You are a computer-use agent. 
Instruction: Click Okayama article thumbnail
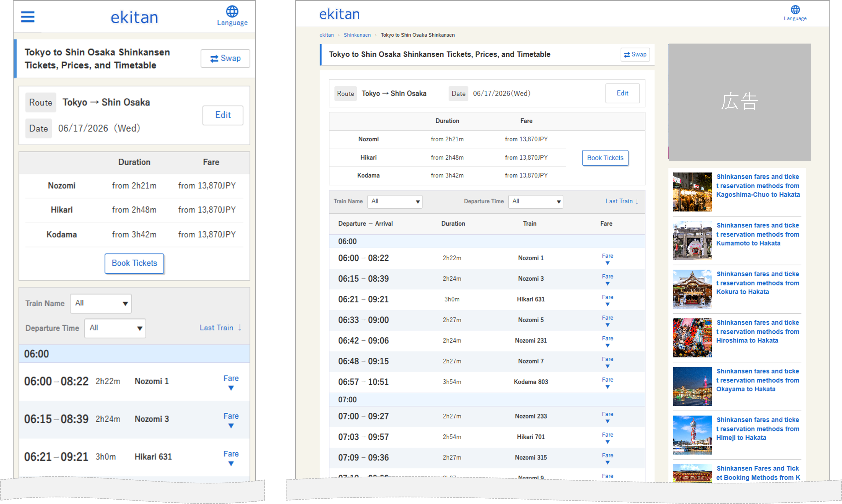[x=692, y=386]
